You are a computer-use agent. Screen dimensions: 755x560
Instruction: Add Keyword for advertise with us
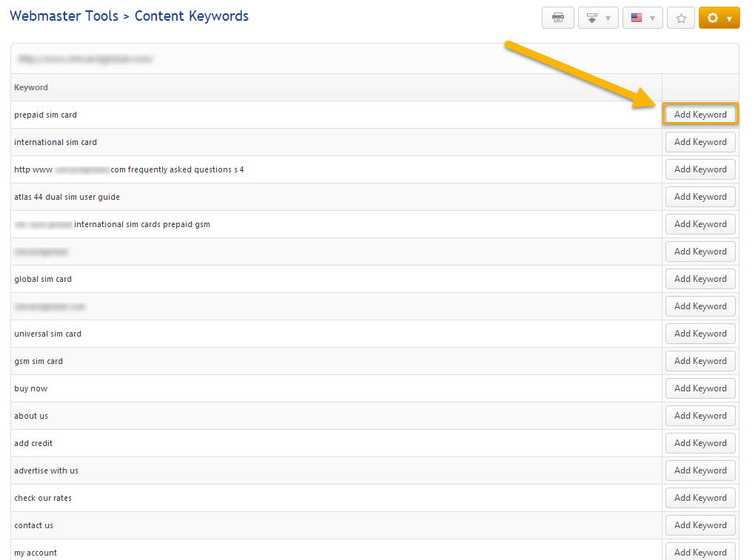(700, 470)
